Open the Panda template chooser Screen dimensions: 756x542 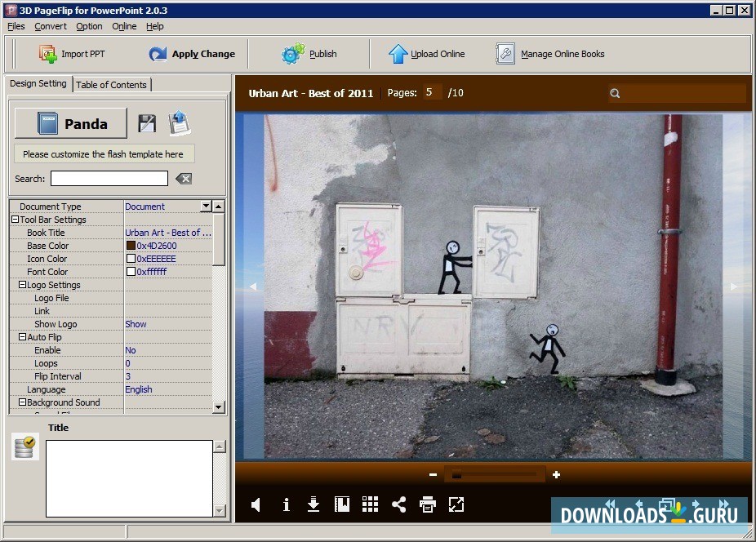71,123
